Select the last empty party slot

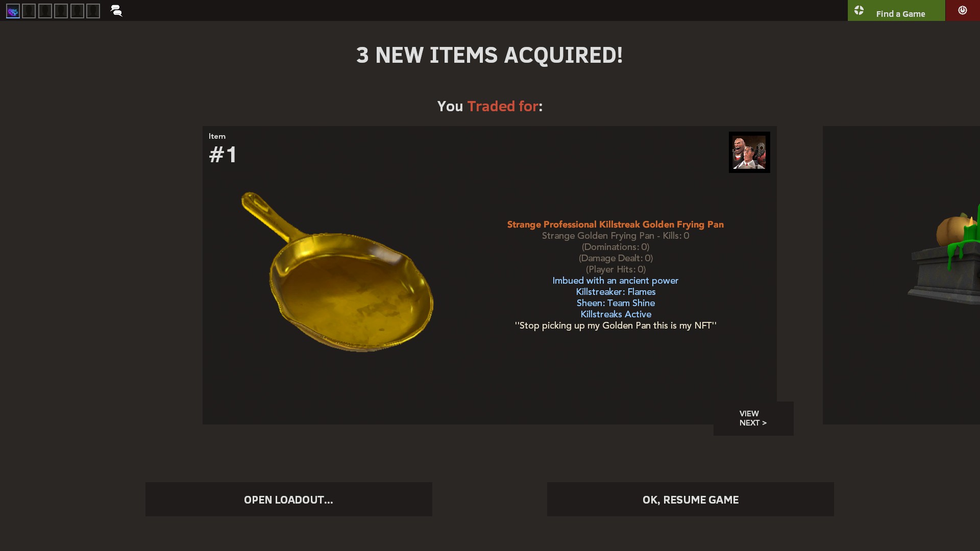[93, 11]
